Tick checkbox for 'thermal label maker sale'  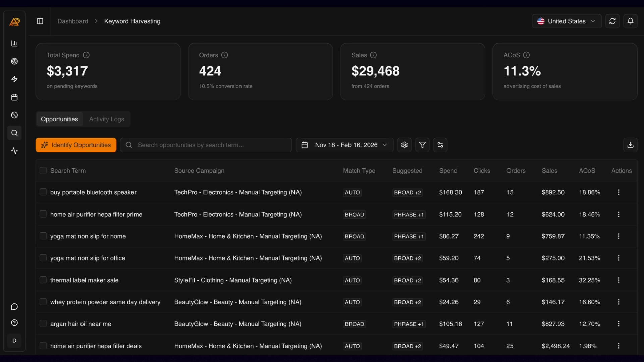[x=43, y=280]
